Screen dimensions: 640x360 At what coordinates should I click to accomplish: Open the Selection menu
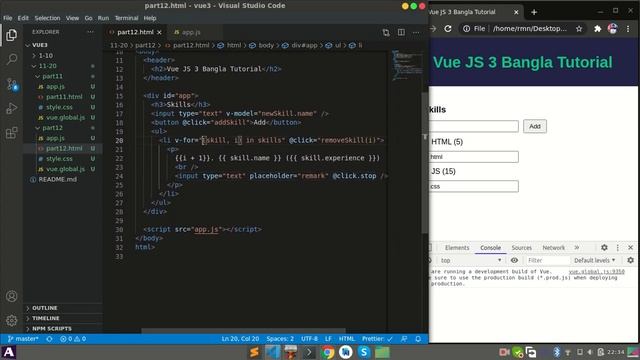click(x=47, y=18)
